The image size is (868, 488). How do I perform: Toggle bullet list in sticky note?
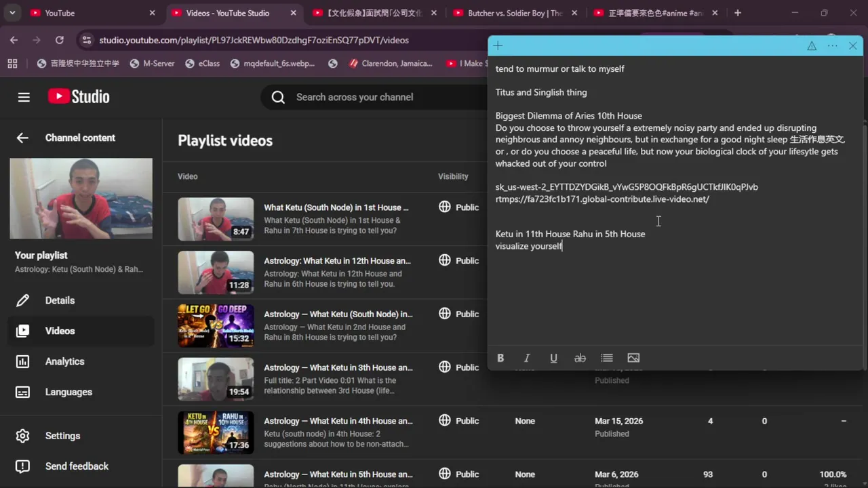click(x=607, y=358)
